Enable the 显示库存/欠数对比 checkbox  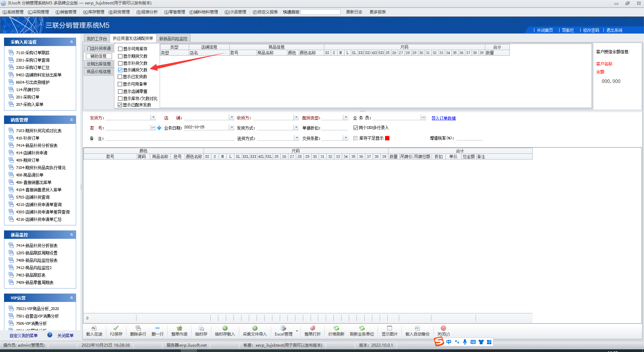pyautogui.click(x=120, y=98)
